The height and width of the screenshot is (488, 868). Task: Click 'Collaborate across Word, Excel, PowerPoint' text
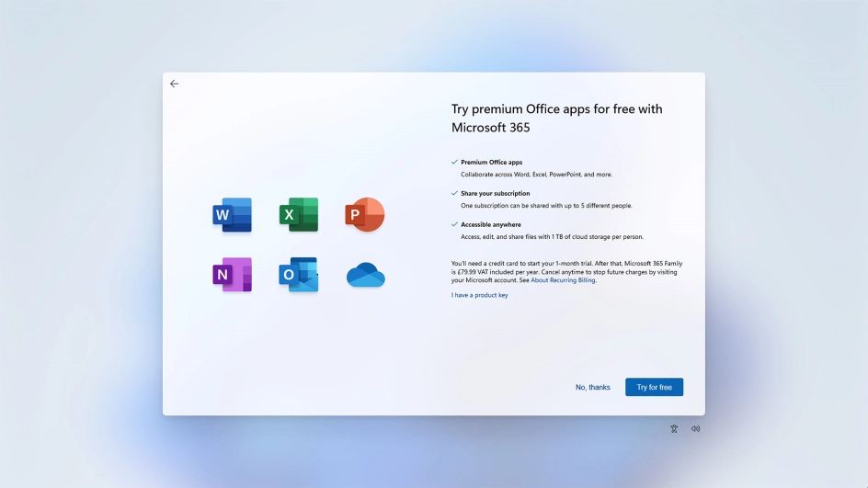[536, 175]
